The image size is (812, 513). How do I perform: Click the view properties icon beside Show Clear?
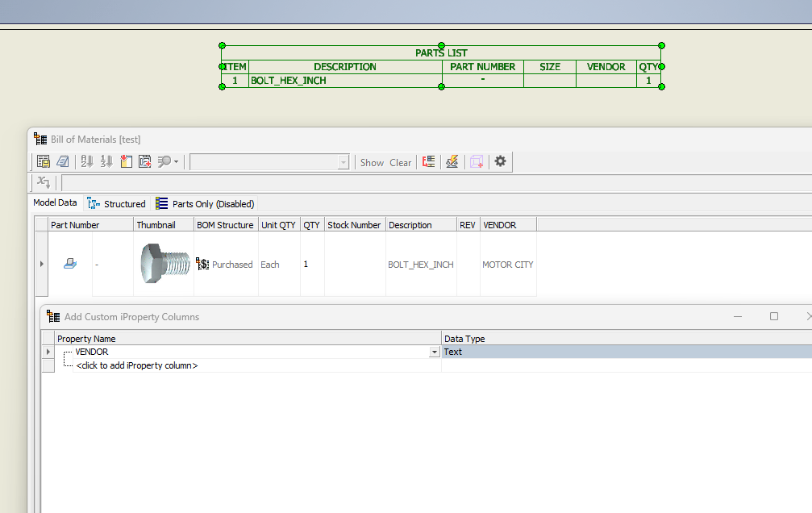[428, 161]
